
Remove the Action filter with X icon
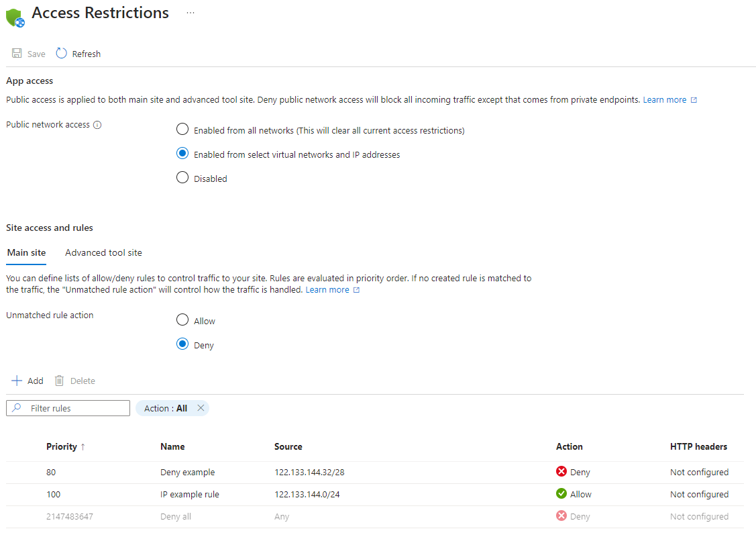pyautogui.click(x=201, y=408)
